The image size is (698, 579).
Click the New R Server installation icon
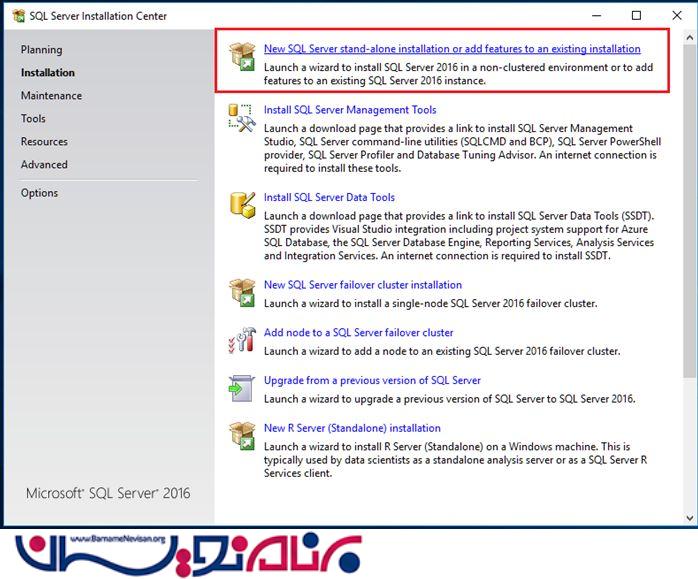[242, 437]
